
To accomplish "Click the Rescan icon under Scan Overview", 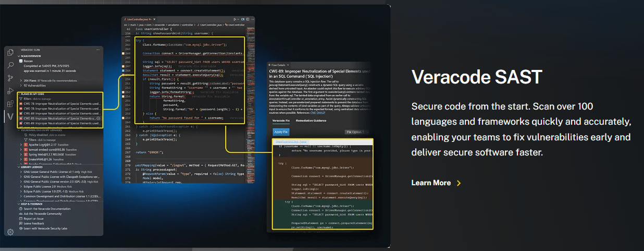I will click(21, 61).
